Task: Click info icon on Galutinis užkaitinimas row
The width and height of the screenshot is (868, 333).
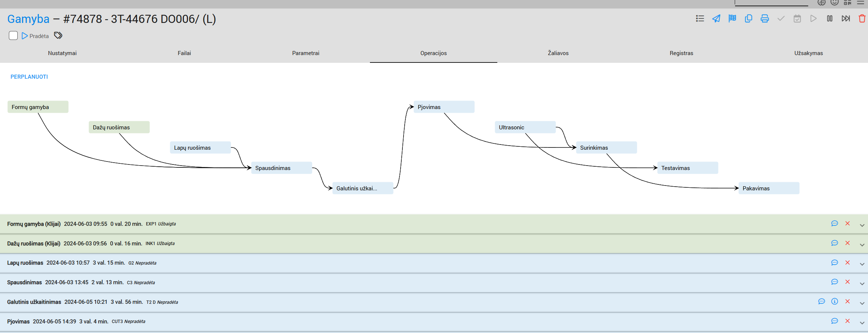Action: 834,302
